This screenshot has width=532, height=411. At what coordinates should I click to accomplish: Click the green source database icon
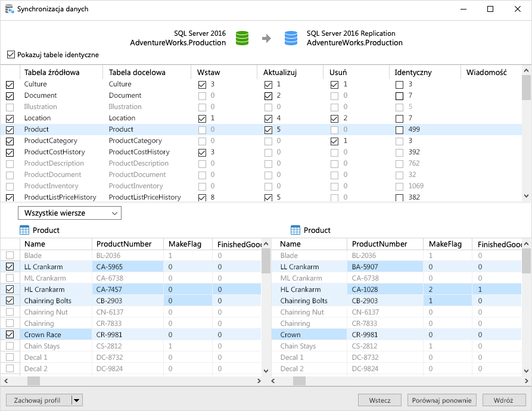click(x=242, y=38)
